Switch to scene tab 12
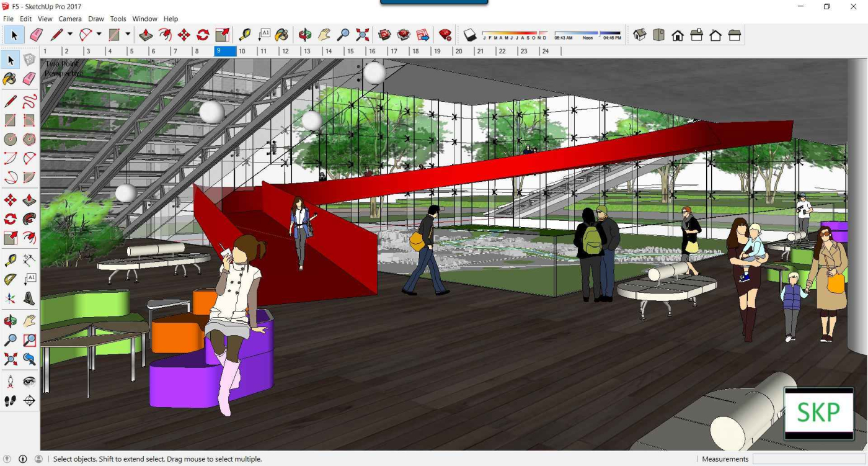 coord(285,52)
